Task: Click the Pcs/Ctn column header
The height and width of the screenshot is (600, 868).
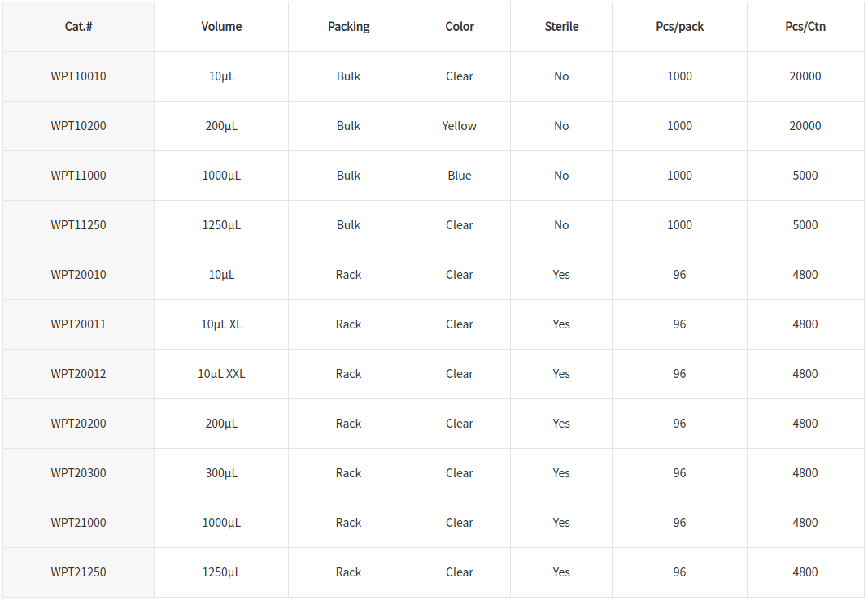Action: 805,27
